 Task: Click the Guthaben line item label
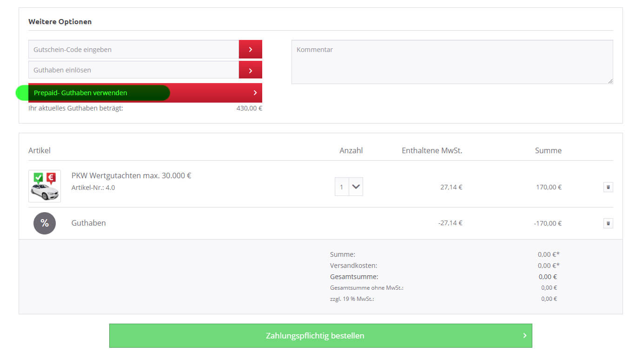point(88,223)
